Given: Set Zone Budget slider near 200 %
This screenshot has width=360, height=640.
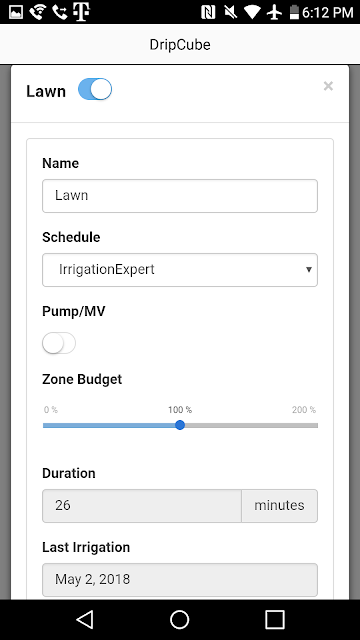Looking at the screenshot, I should click(x=315, y=425).
